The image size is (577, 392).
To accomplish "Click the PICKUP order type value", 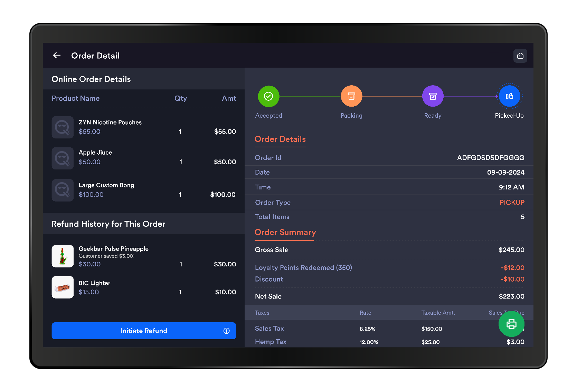I will (x=512, y=203).
